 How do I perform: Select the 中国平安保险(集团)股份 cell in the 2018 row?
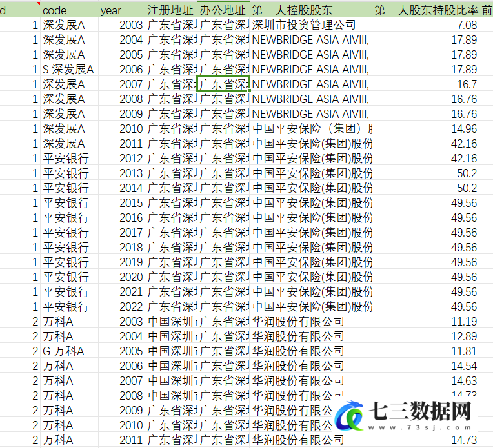(x=310, y=248)
